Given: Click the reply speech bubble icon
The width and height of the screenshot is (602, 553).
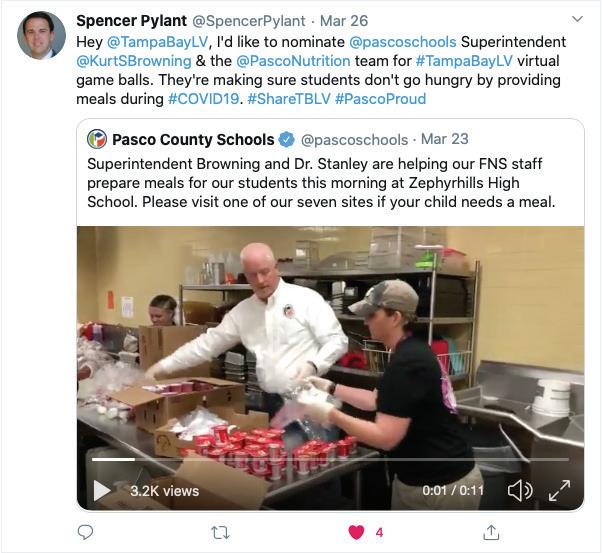Looking at the screenshot, I should (85, 532).
